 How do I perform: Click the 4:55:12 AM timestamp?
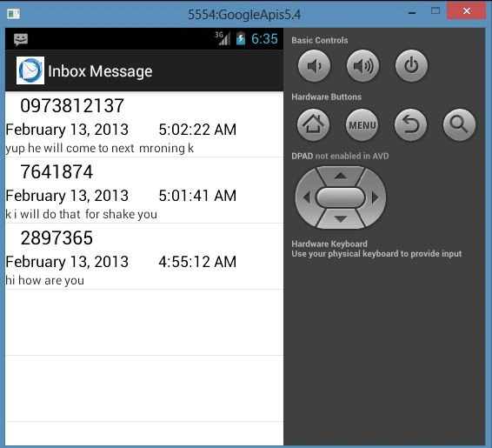tap(197, 262)
